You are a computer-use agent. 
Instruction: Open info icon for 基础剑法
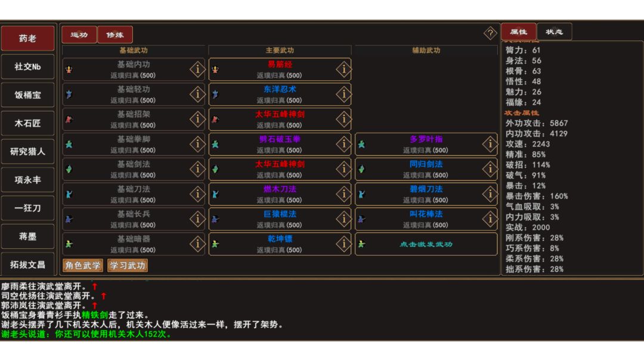[x=197, y=169]
